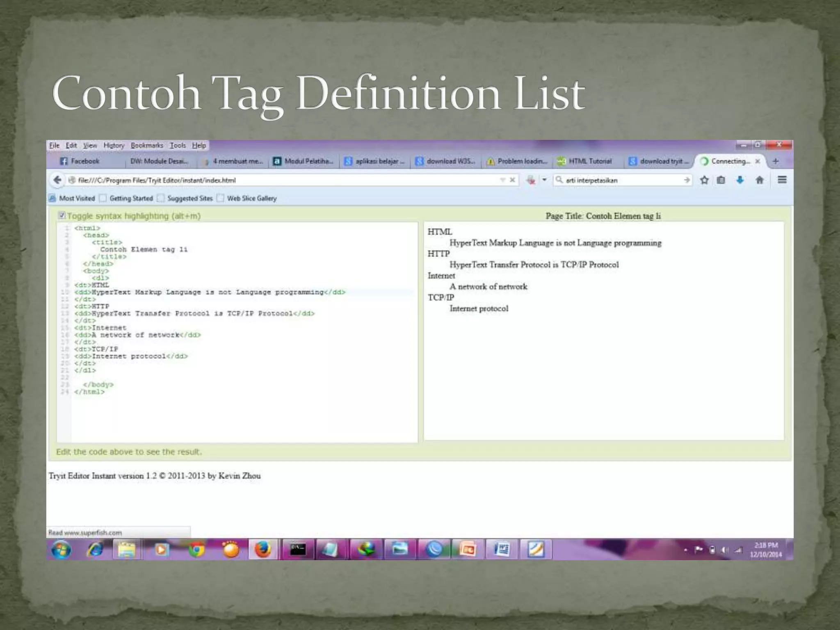Toggle syntax highlighting checkbox
840x630 pixels.
point(62,215)
